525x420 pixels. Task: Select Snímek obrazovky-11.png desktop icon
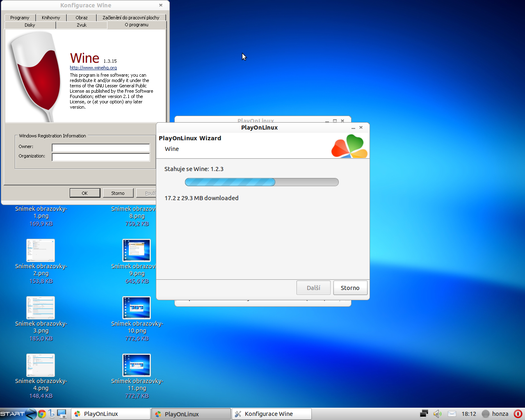click(x=137, y=365)
